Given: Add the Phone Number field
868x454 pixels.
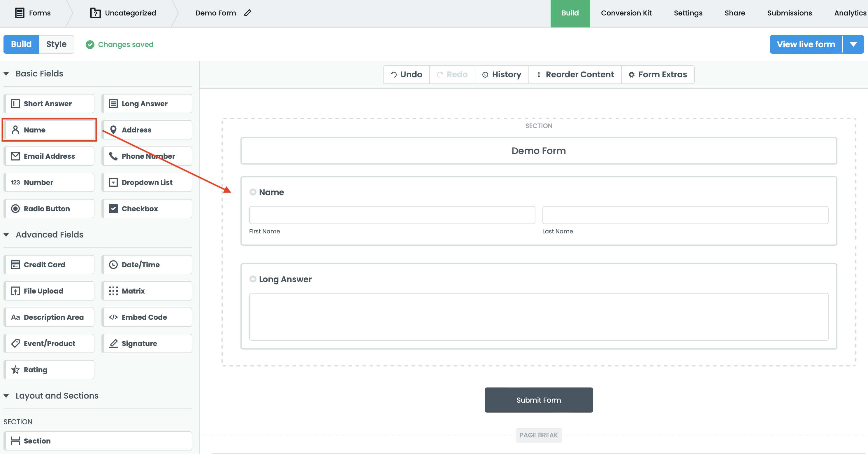Looking at the screenshot, I should [147, 156].
